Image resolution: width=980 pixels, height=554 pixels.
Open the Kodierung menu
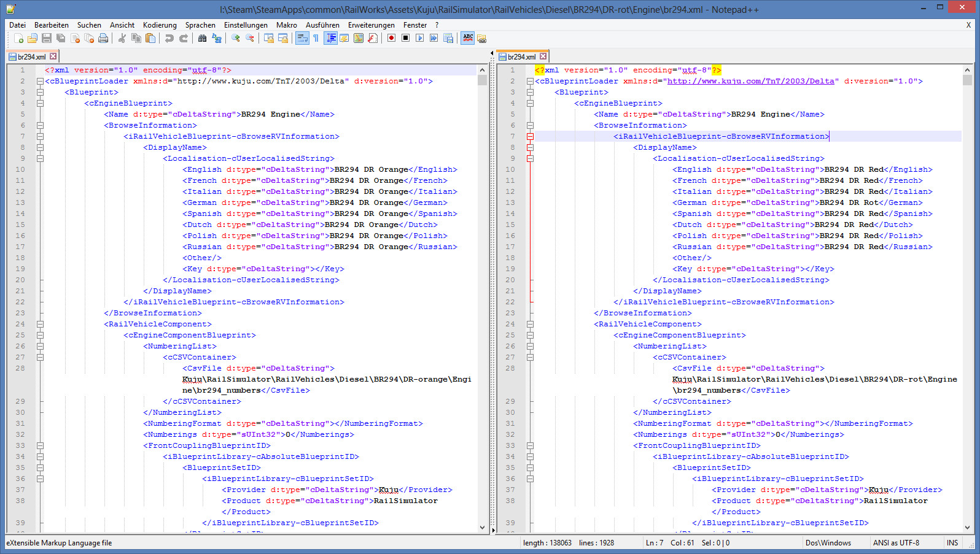[160, 25]
